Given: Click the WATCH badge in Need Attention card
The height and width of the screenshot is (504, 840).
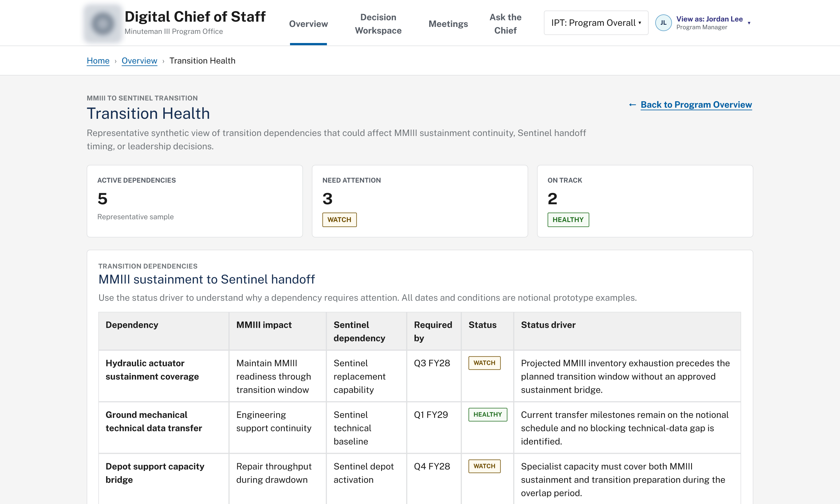Looking at the screenshot, I should click(339, 220).
